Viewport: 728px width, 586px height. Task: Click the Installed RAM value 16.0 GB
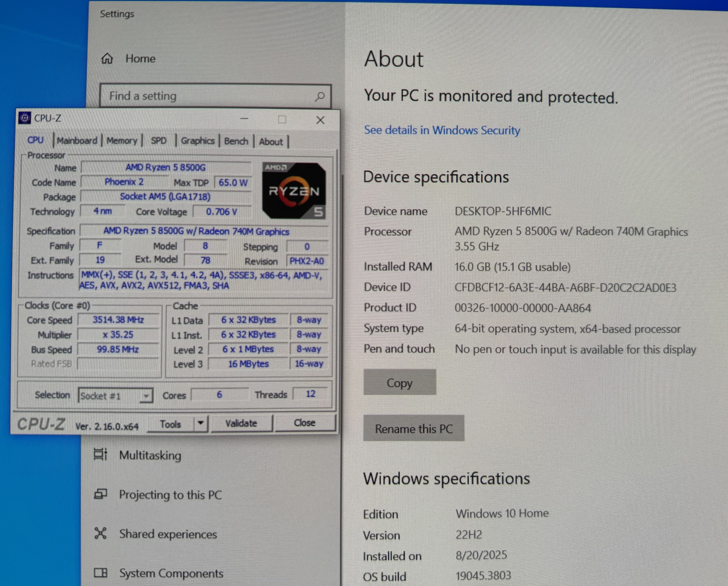[513, 267]
